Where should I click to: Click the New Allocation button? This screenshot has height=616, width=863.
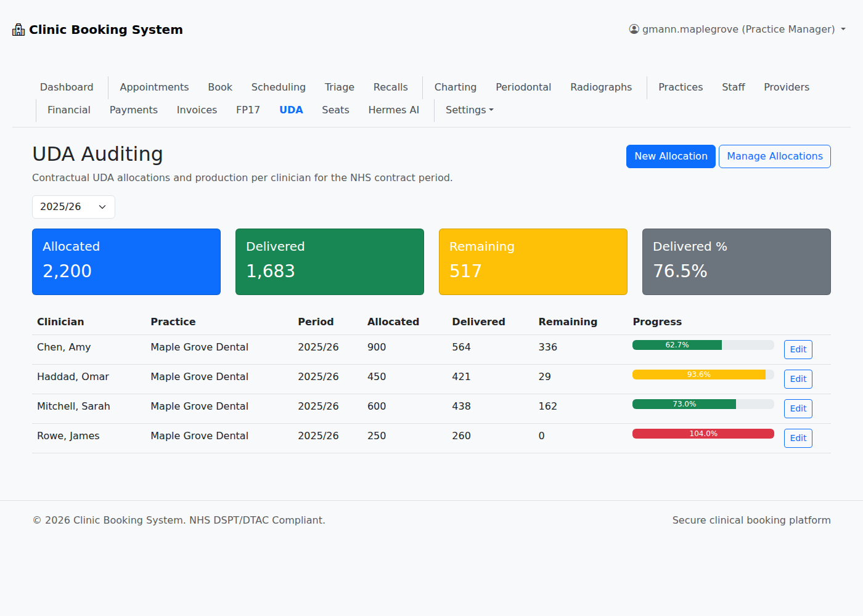coord(671,156)
